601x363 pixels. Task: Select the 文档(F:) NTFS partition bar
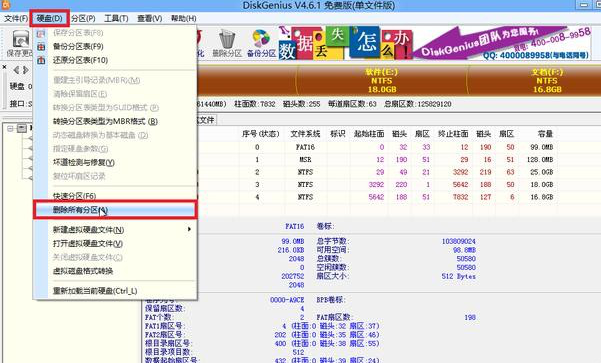click(535, 80)
